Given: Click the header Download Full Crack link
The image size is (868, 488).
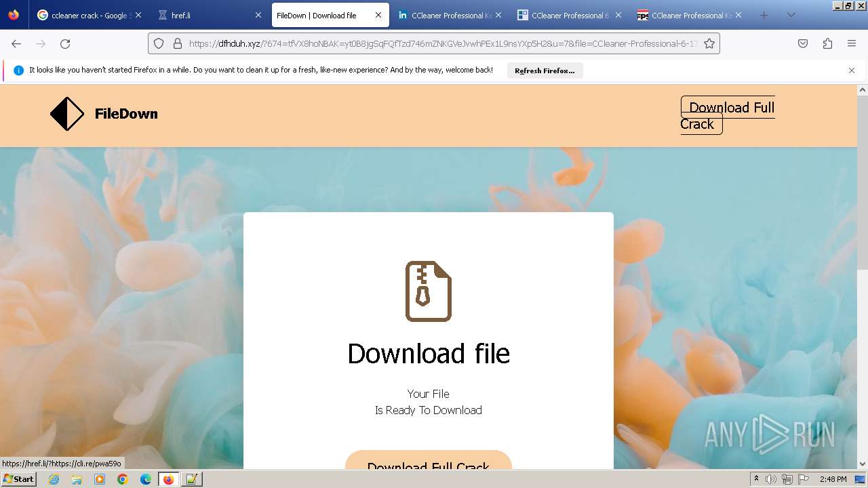Looking at the screenshot, I should click(728, 115).
